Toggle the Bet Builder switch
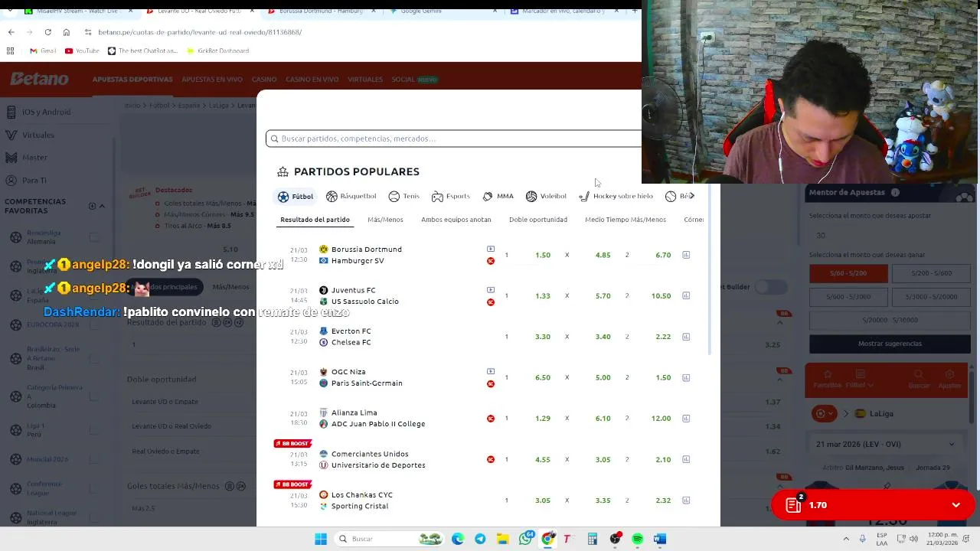The image size is (980, 551). (771, 286)
